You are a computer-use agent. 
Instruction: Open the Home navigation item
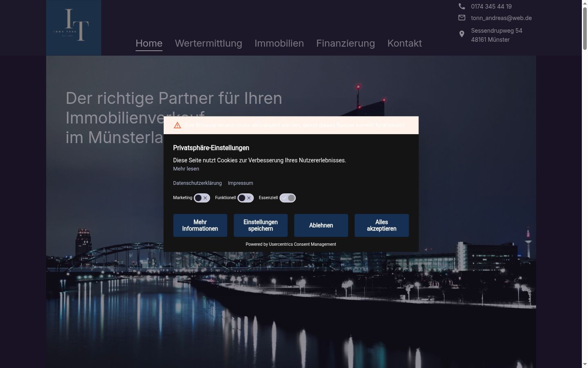pyautogui.click(x=149, y=43)
